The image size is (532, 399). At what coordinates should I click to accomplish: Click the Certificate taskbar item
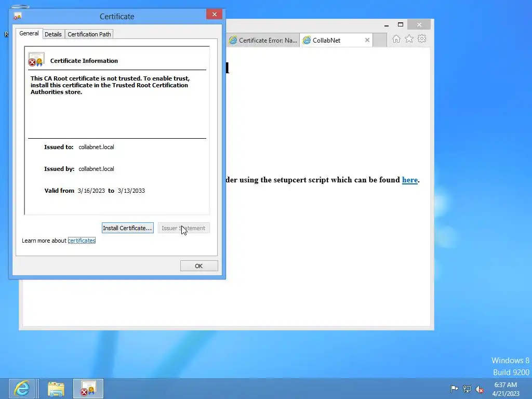(88, 389)
